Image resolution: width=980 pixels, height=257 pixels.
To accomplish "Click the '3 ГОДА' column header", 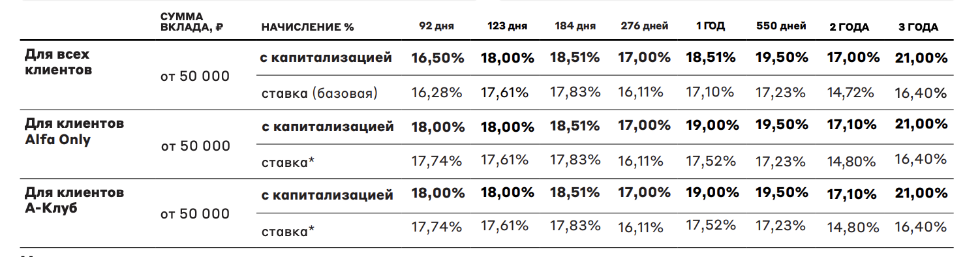I will 919,27.
